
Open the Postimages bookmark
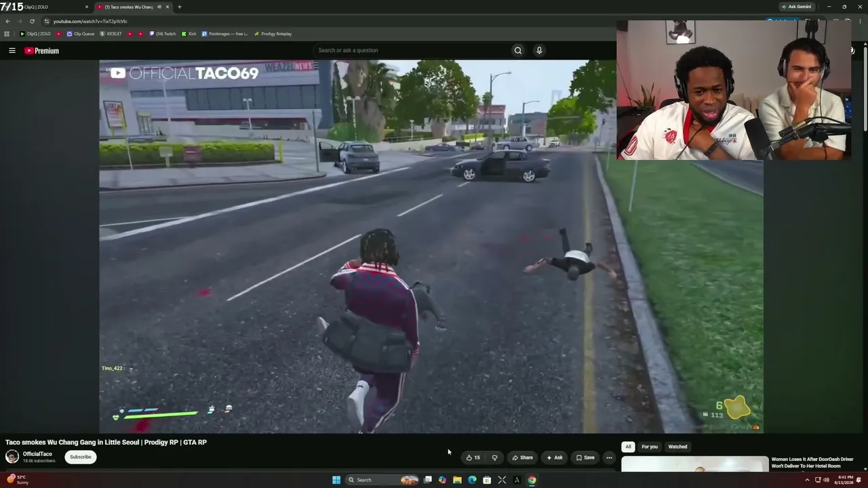tap(224, 34)
